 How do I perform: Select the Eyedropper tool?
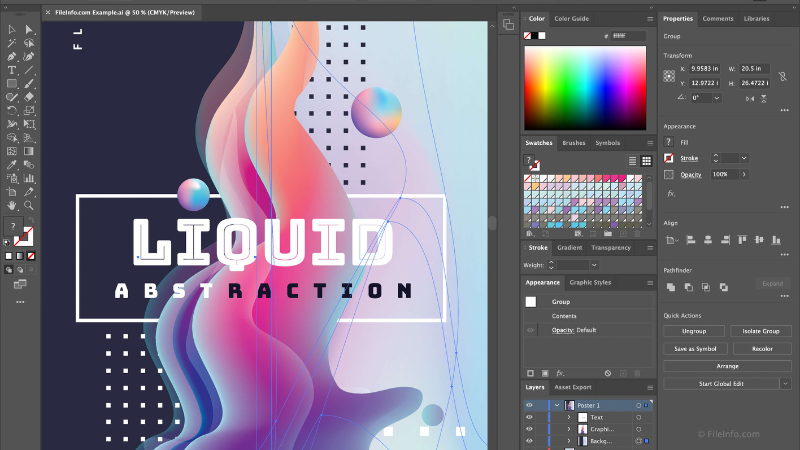(x=12, y=164)
